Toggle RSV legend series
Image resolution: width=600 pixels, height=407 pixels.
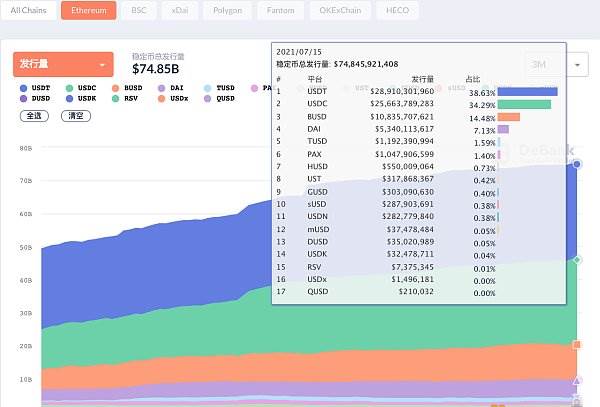click(125, 99)
